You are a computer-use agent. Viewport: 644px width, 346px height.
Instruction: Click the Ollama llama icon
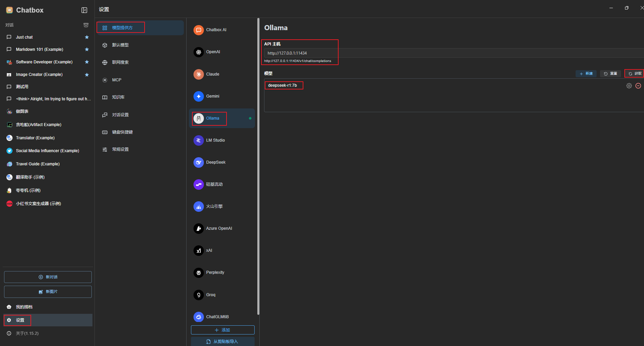coord(199,118)
